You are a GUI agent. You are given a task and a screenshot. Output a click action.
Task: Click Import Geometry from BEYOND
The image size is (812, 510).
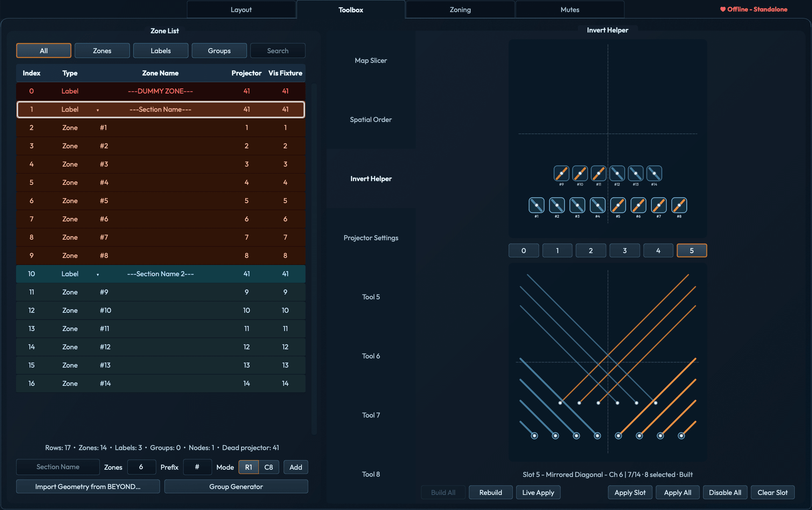(88, 487)
